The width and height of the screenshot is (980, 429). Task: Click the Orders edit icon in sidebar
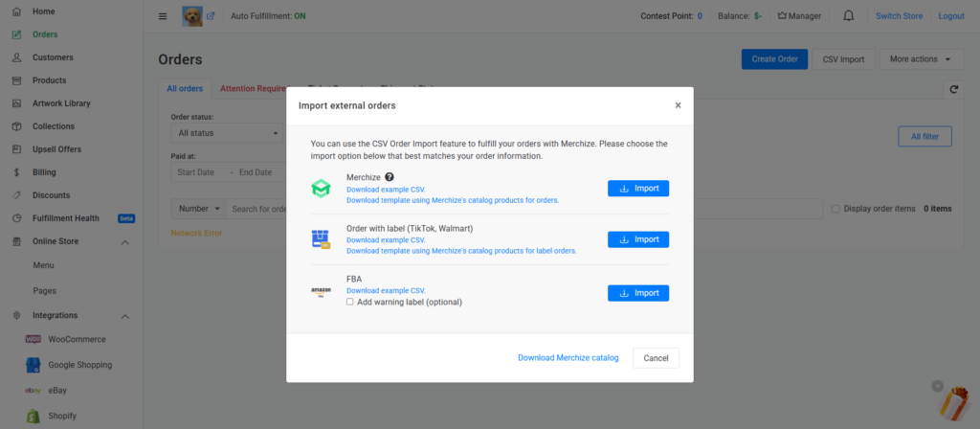click(17, 34)
